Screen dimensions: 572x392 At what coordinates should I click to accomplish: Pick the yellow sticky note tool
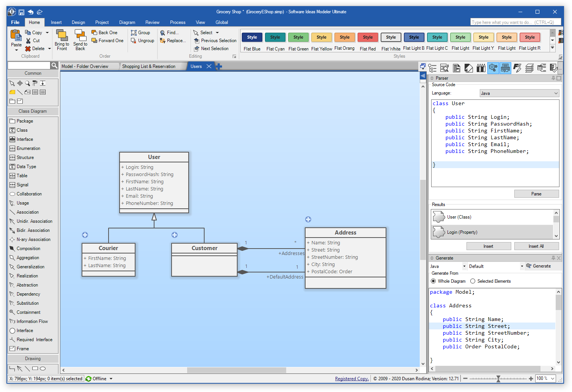click(x=12, y=92)
